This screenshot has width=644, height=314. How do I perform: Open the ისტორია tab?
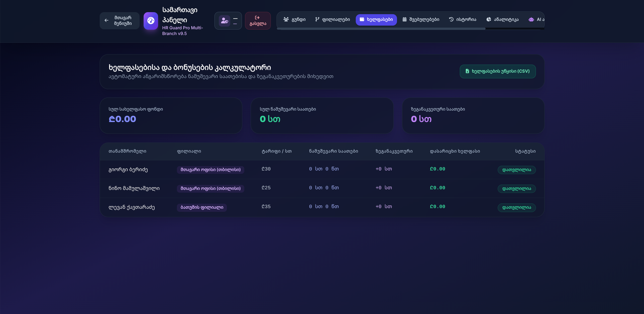point(462,19)
